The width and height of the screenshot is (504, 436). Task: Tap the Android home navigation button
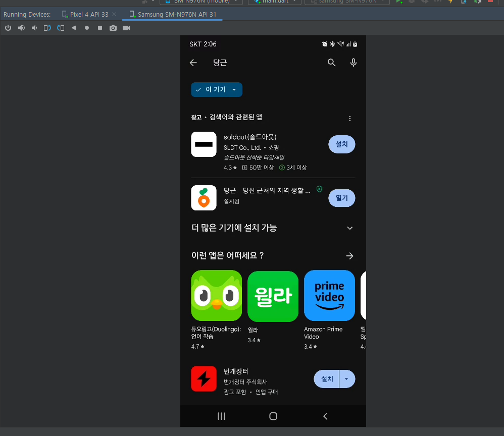tap(273, 416)
